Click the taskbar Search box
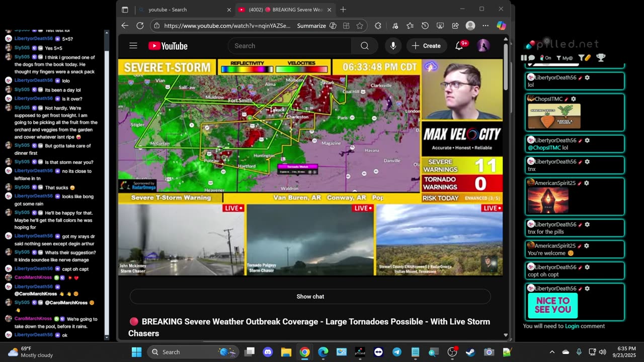Image resolution: width=644 pixels, height=362 pixels. pos(194,352)
